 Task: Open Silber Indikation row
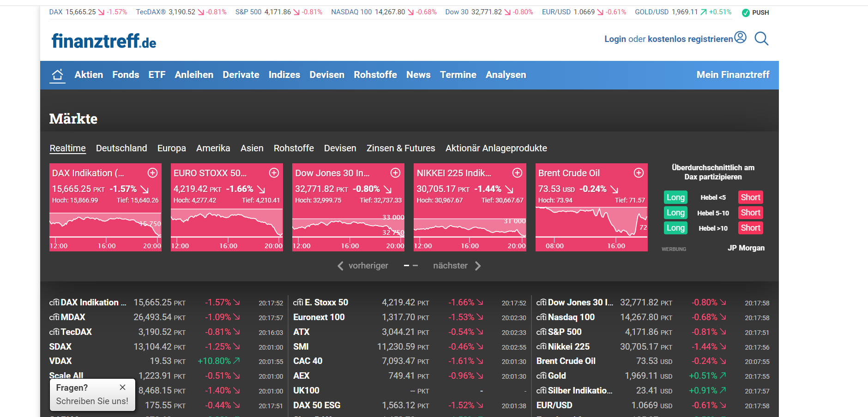(580, 391)
